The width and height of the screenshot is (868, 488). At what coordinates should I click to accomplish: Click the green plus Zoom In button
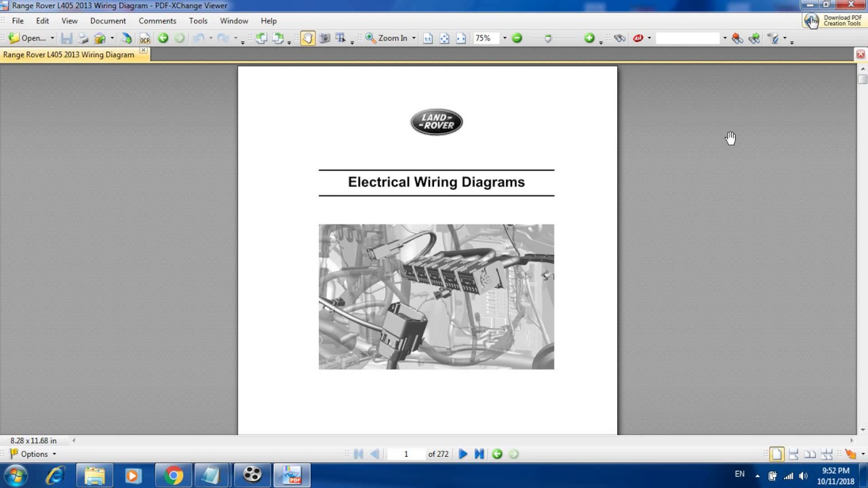pyautogui.click(x=589, y=38)
